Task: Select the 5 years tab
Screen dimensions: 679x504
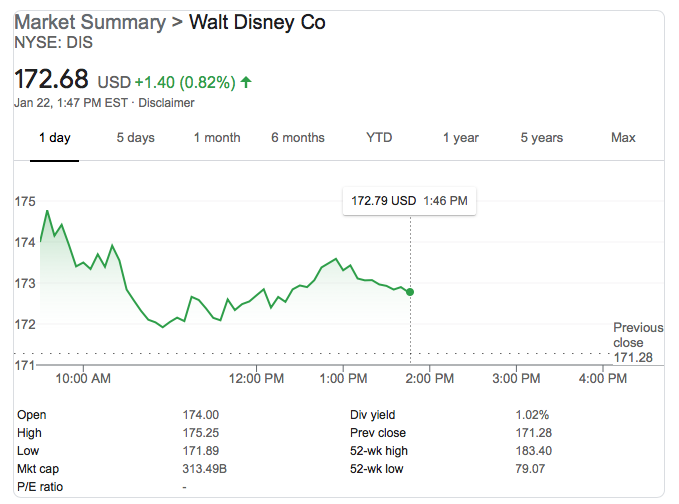Action: coord(542,138)
